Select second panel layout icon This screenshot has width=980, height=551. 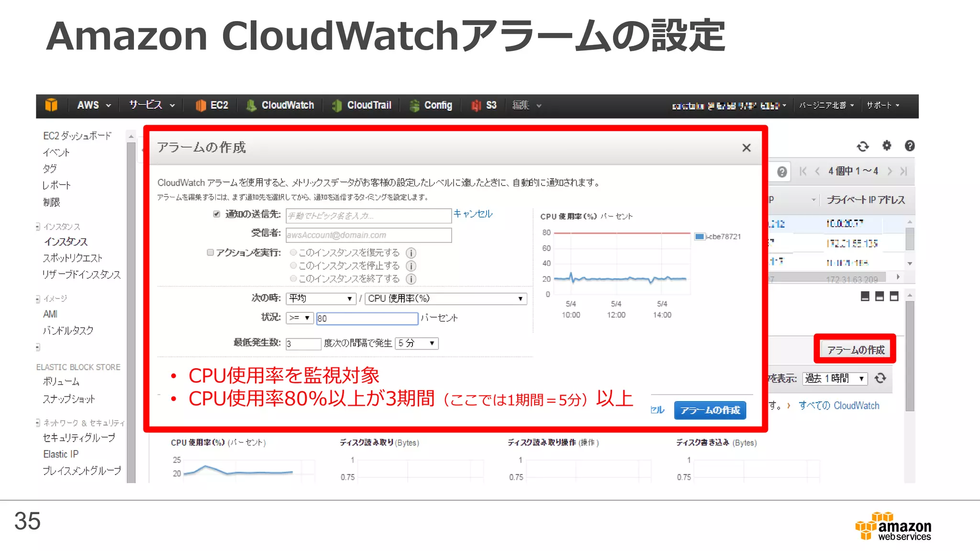[880, 297]
